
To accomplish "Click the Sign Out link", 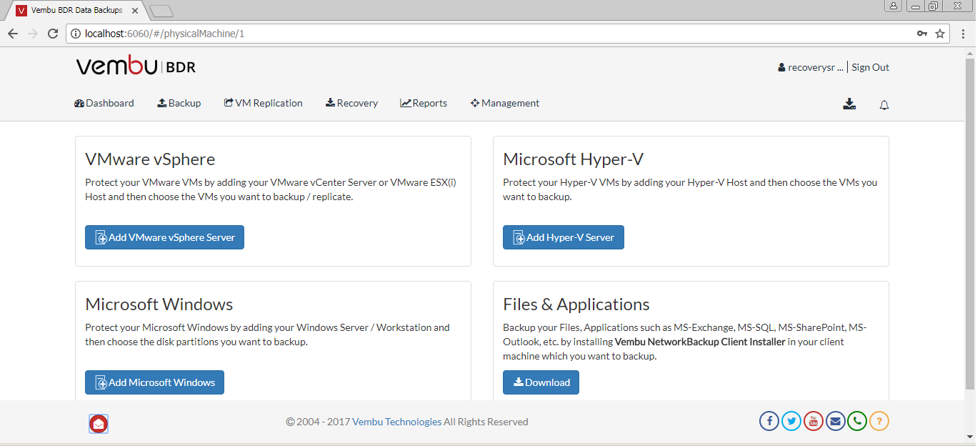I will pos(870,67).
